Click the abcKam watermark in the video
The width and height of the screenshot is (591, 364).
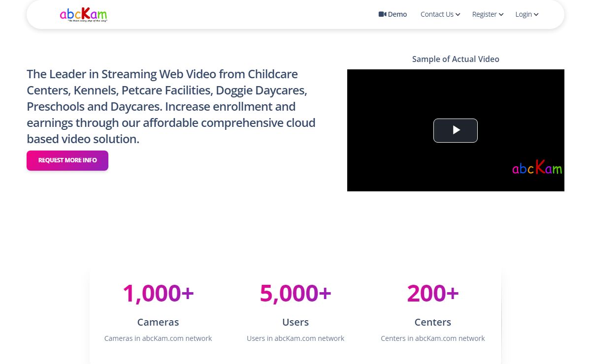pyautogui.click(x=537, y=168)
